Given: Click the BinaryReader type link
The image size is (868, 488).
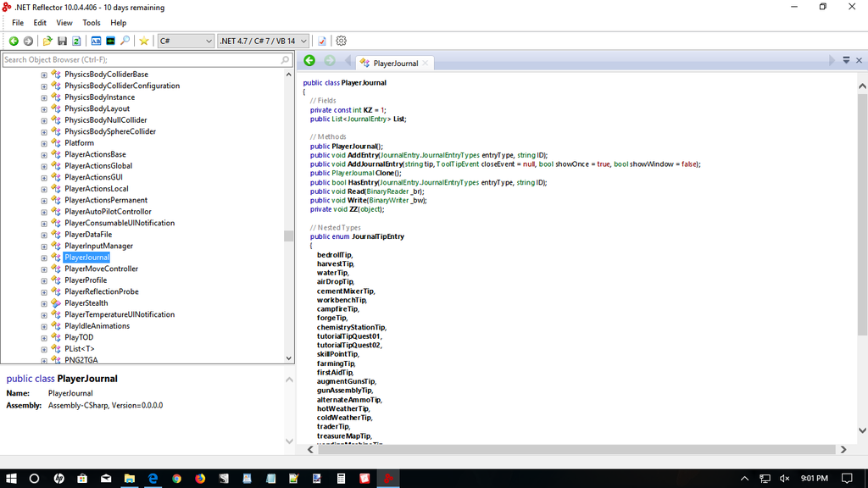Looking at the screenshot, I should (387, 191).
